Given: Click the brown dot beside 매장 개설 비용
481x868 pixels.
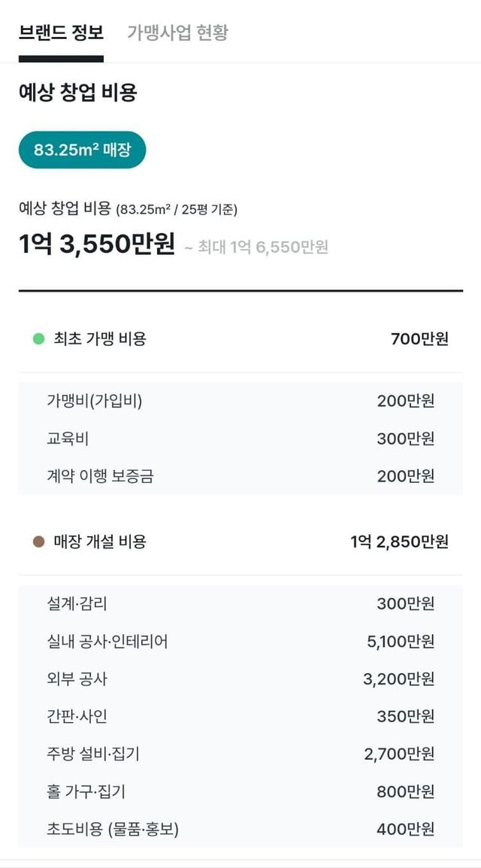Looking at the screenshot, I should click(x=39, y=542).
